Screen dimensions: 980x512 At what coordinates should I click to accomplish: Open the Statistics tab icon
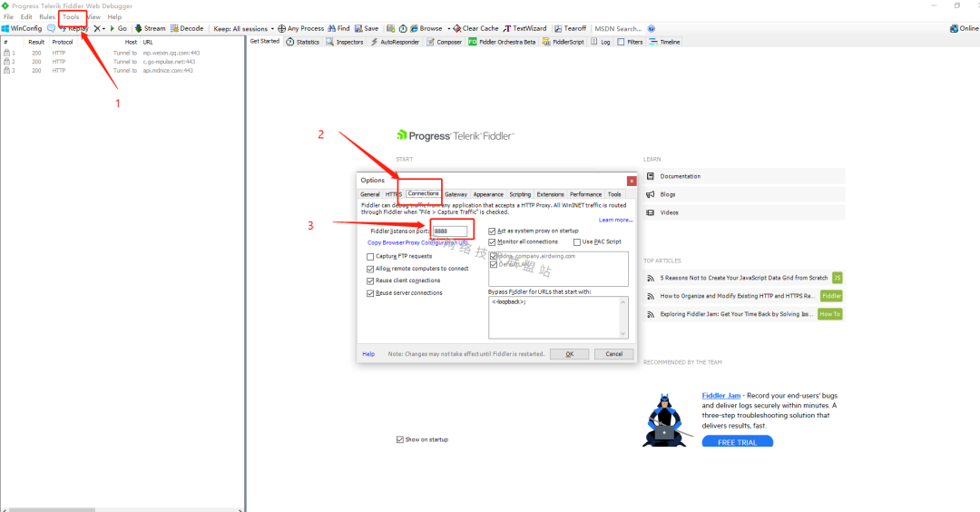click(x=290, y=42)
